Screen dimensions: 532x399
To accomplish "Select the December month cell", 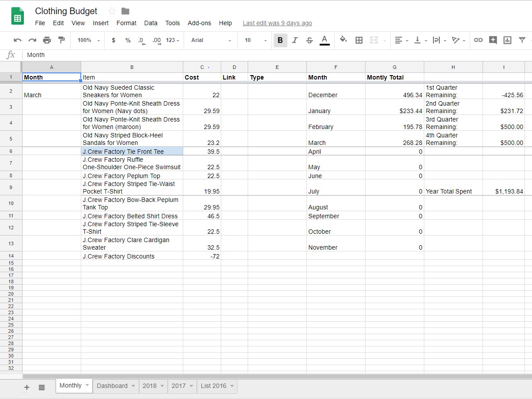I will (x=336, y=91).
